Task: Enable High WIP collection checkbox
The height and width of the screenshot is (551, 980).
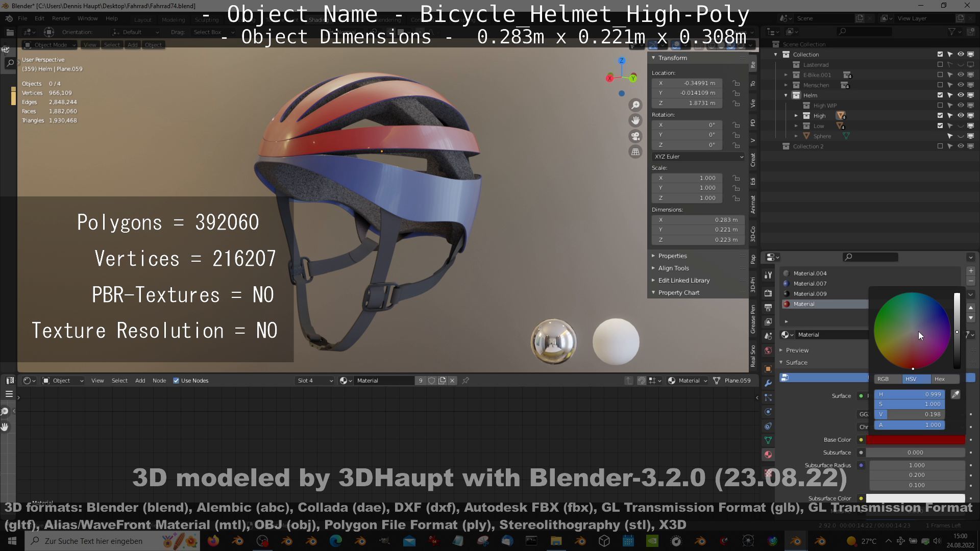Action: pos(940,106)
